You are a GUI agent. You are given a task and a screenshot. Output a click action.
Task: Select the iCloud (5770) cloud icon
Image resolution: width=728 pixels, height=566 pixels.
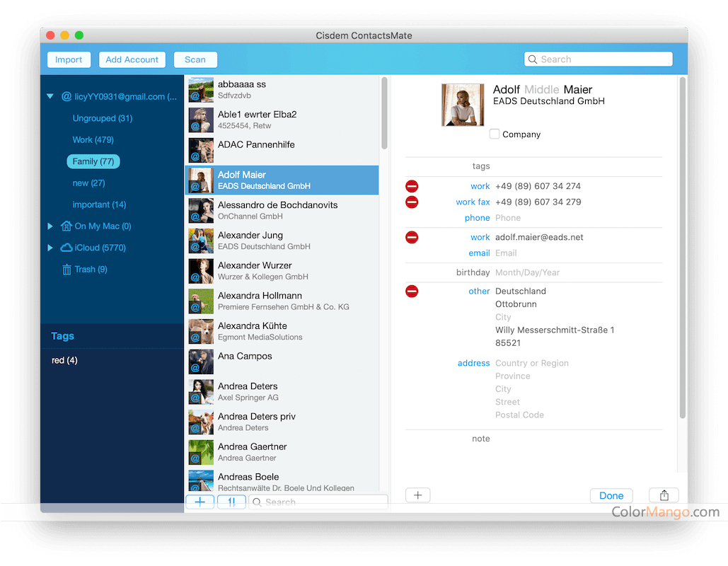click(67, 248)
